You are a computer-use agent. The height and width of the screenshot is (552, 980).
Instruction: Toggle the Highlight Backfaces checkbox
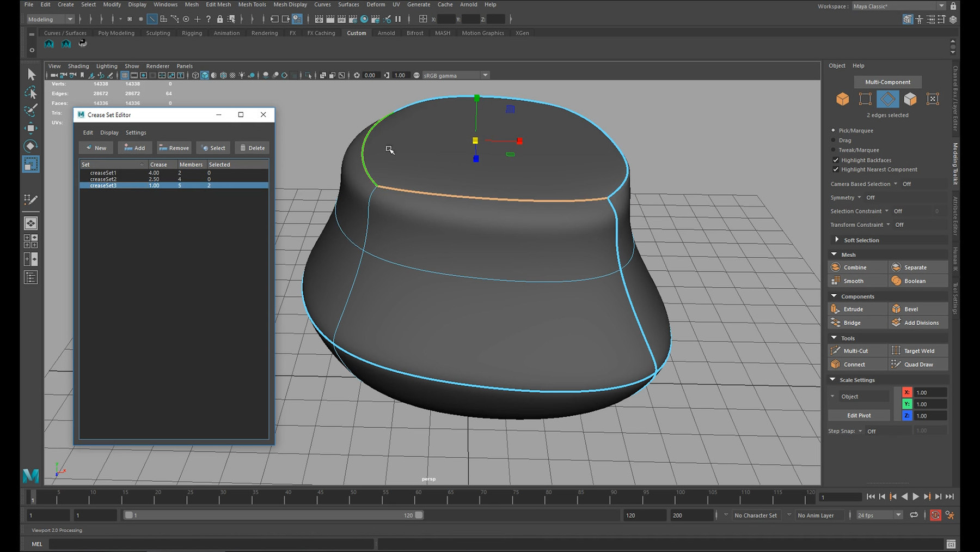(x=836, y=160)
